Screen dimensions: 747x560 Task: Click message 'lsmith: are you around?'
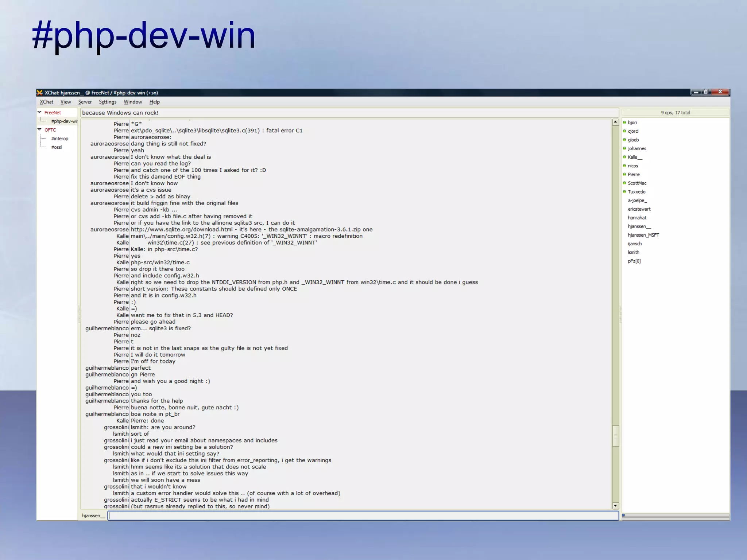pos(163,427)
